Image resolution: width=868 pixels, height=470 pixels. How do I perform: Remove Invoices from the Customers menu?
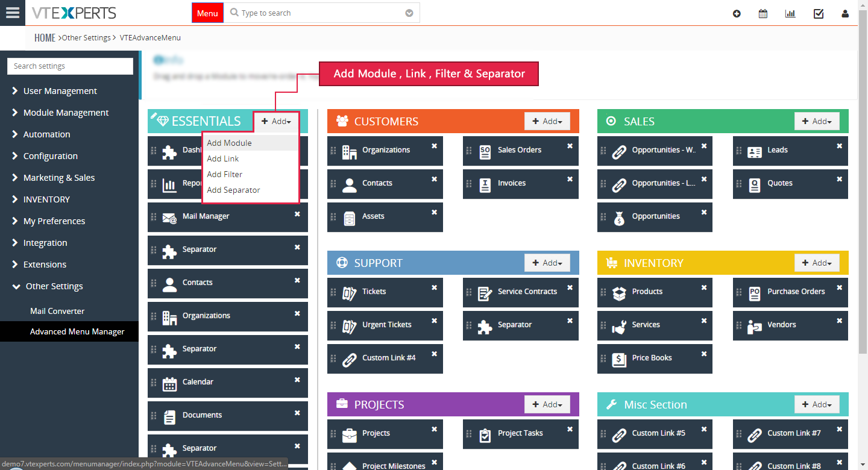pos(570,179)
